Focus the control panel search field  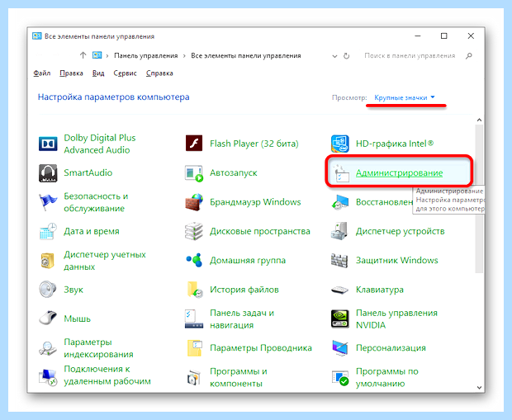(410, 56)
